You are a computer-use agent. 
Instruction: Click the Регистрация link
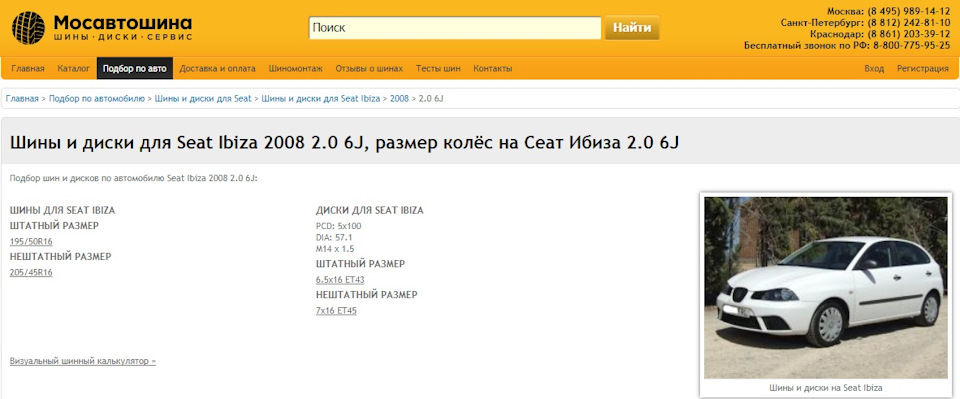tap(923, 69)
